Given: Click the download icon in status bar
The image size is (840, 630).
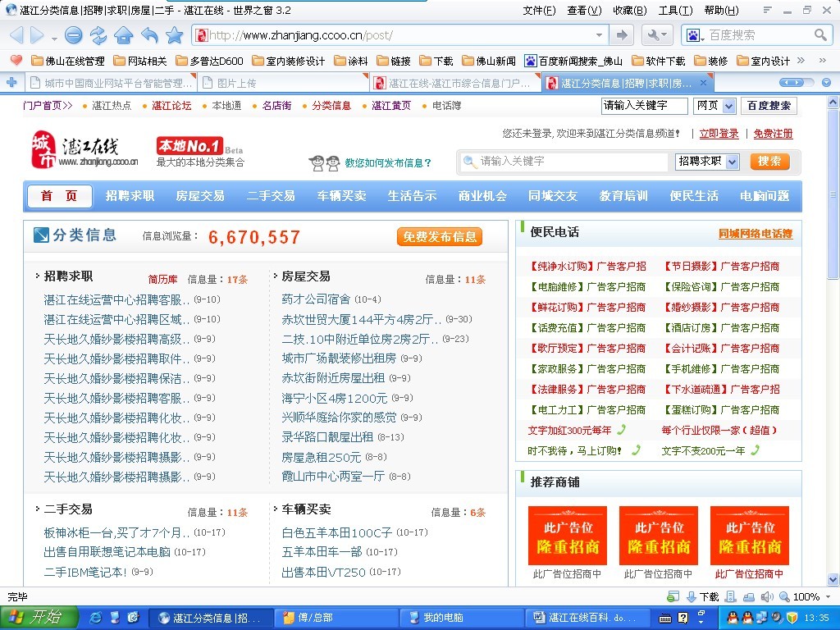Looking at the screenshot, I should [x=692, y=597].
